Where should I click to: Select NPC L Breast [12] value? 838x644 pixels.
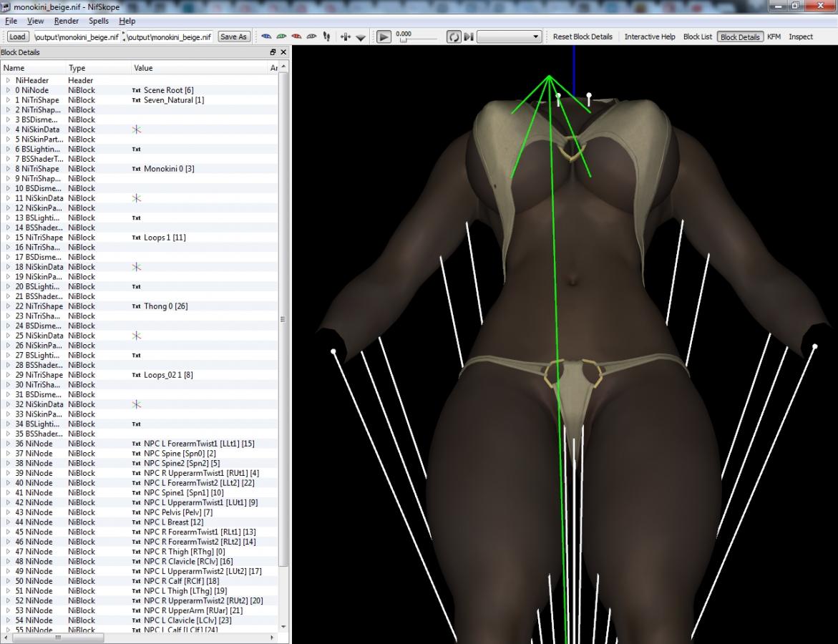[174, 522]
